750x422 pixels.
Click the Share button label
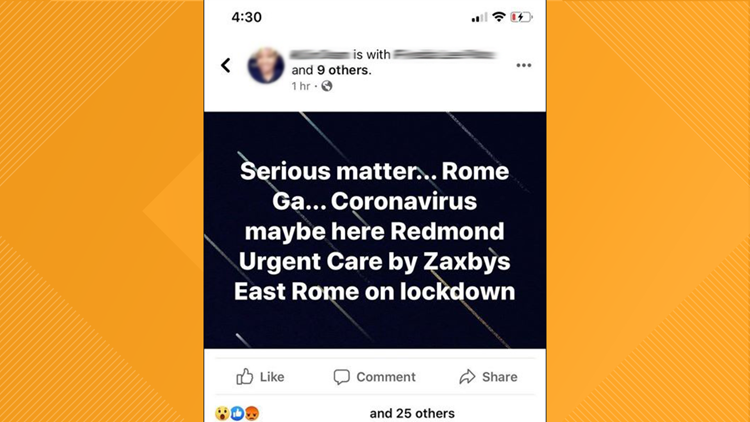499,377
